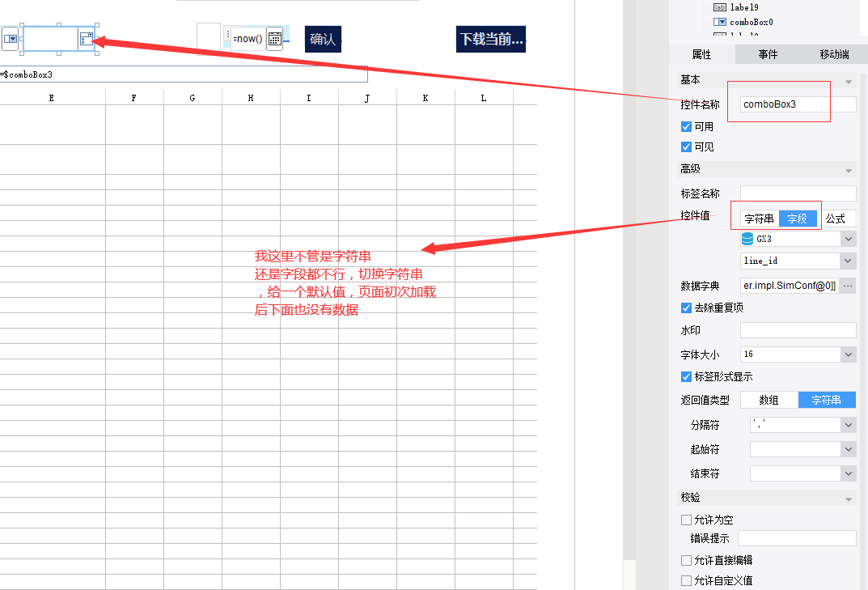868x590 pixels.
Task: Toggle the 可见 checkbox
Action: point(687,146)
